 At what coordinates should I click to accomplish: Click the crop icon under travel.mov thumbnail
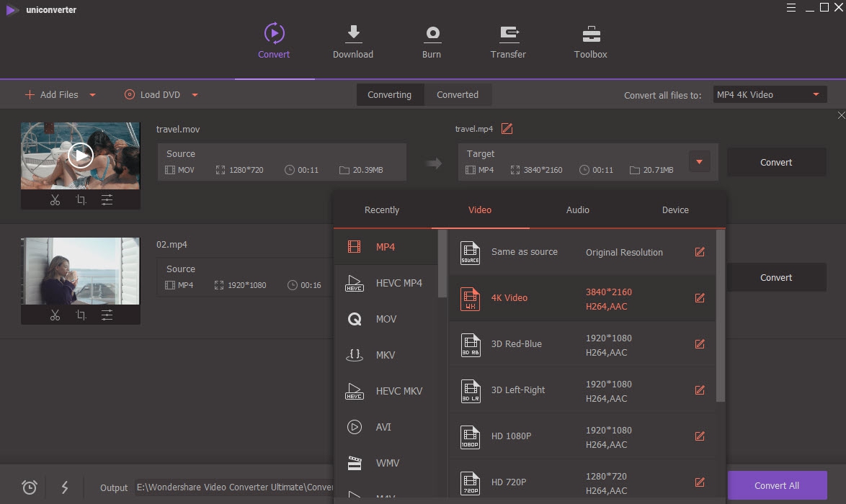click(x=81, y=200)
